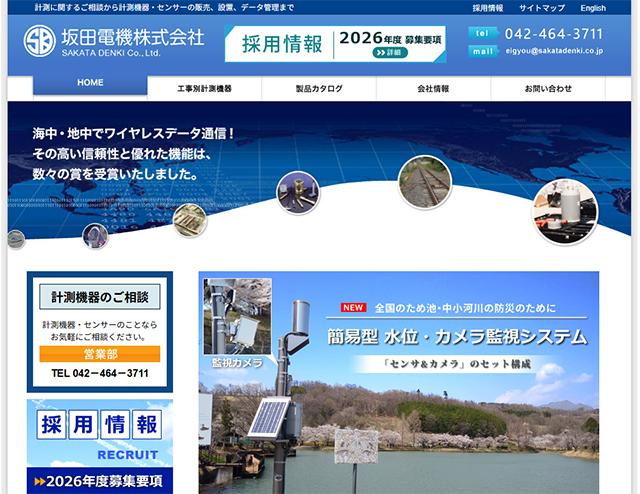Click the orange 営業部 button
This screenshot has height=494, width=640.
click(99, 354)
